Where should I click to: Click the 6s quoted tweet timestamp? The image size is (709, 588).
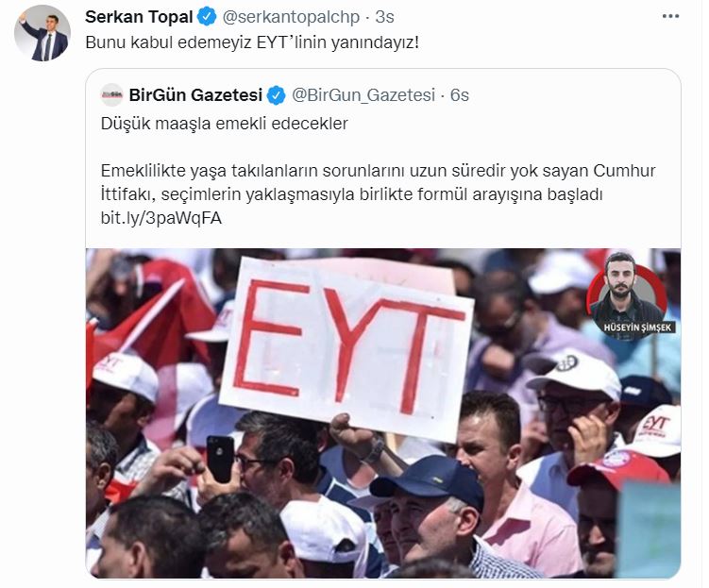pyautogui.click(x=460, y=95)
